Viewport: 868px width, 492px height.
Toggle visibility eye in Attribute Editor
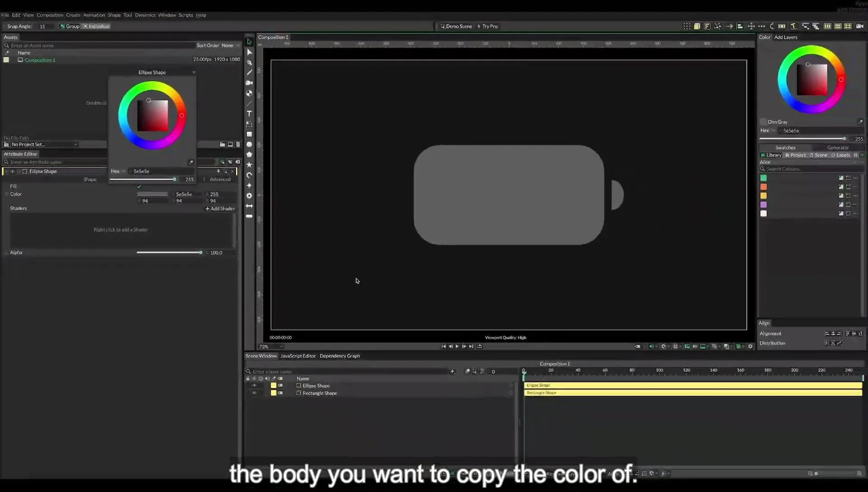tap(12, 171)
